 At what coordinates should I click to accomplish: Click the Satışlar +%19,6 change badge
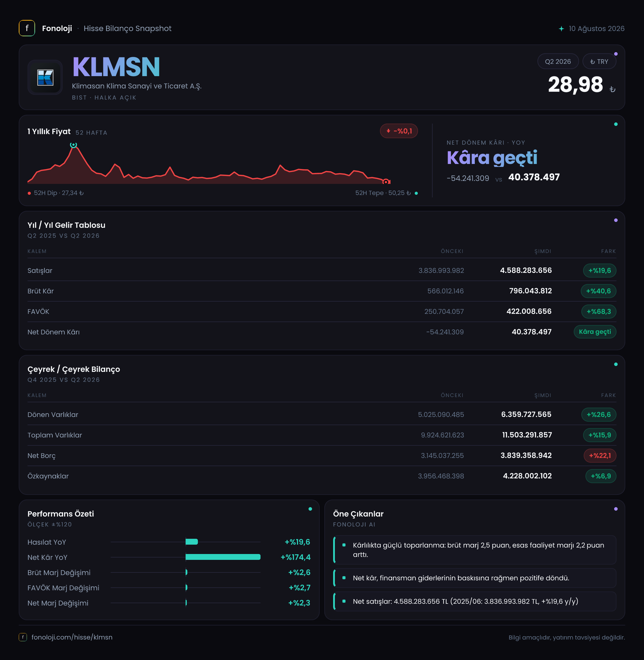point(599,271)
